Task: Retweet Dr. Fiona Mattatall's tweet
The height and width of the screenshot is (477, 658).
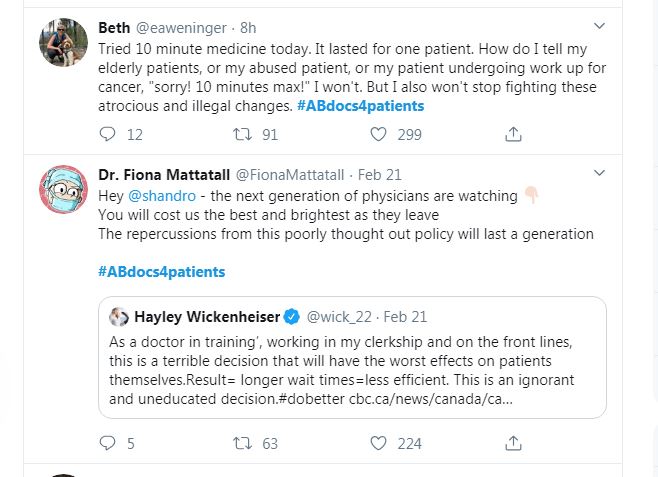Action: click(x=241, y=443)
